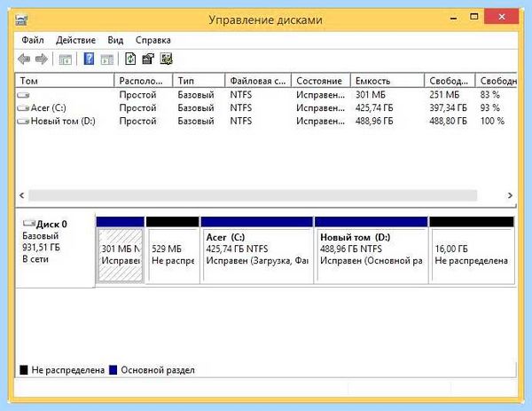Toggle the console tree pane icon
Viewport: 532px width, 411px height.
pyautogui.click(x=65, y=59)
